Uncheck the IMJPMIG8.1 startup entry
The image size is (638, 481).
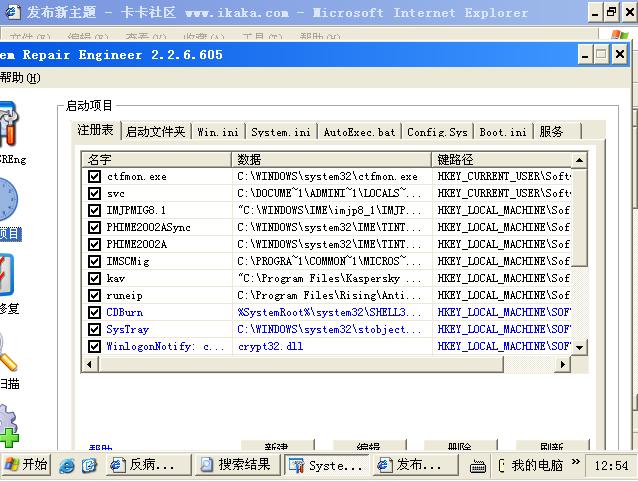point(94,210)
